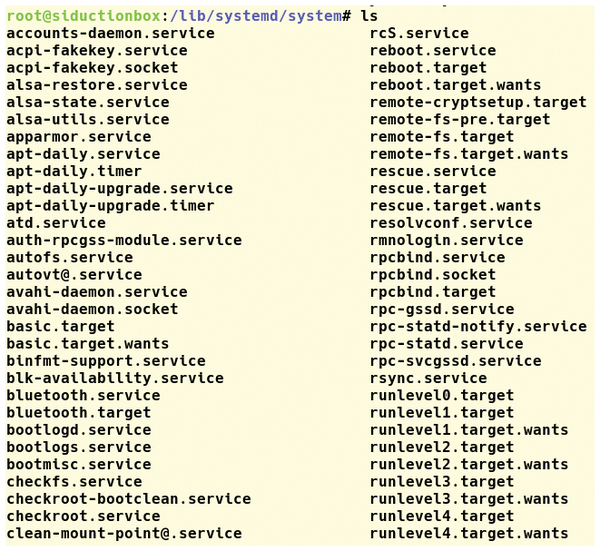Screen dimensions: 600x551
Task: Select rpcbind.socket in the right column
Action: 433,275
